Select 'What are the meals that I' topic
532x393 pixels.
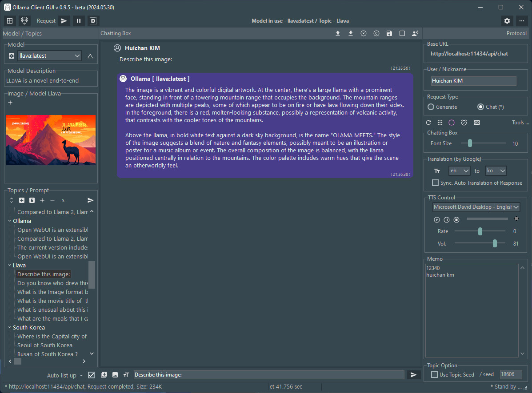point(52,319)
